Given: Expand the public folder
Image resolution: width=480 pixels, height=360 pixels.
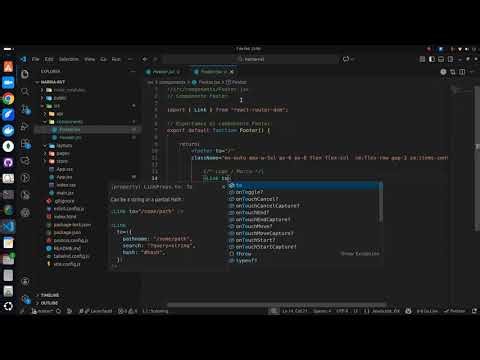Looking at the screenshot, I should click(x=87, y=98).
